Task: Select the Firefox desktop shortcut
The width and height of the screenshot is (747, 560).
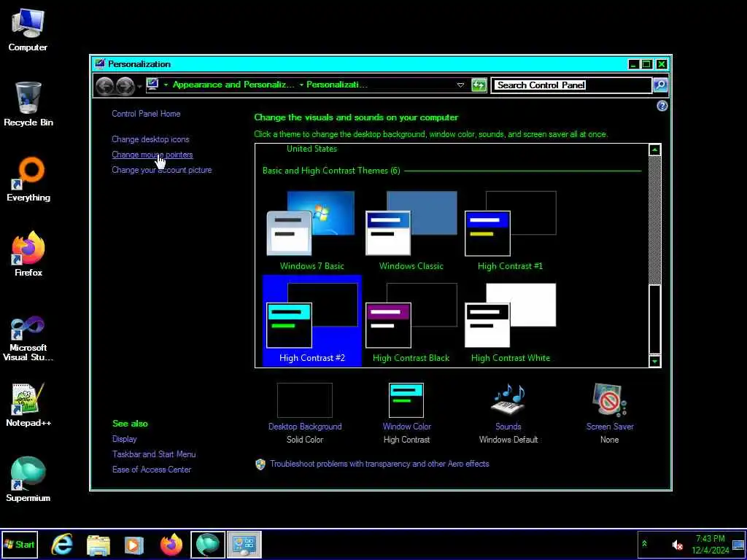Action: point(28,254)
